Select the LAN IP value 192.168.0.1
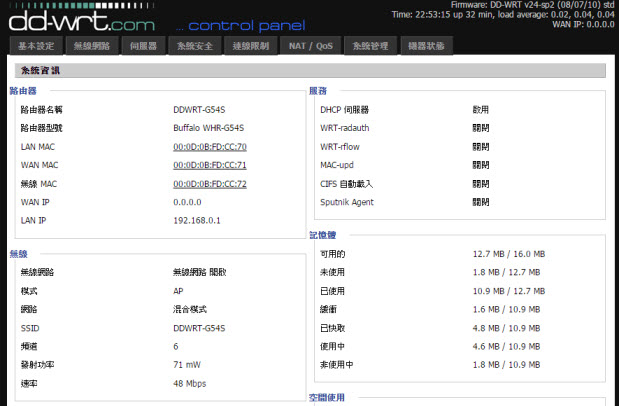The width and height of the screenshot is (619, 406). (197, 220)
